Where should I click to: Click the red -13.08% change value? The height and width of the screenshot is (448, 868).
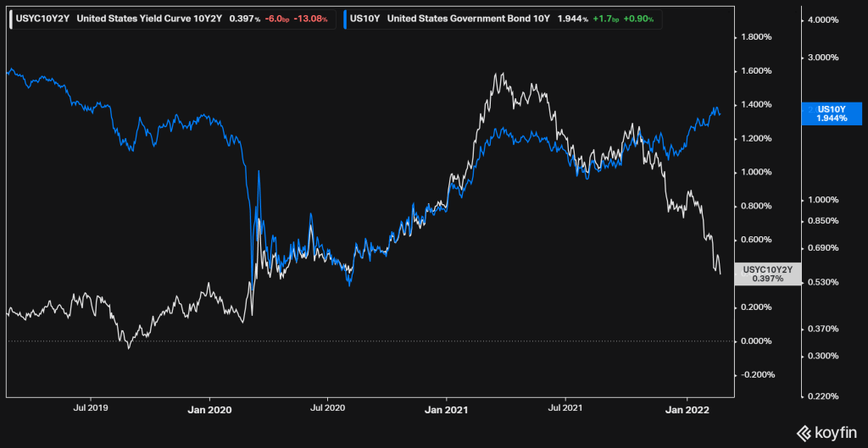click(305, 16)
